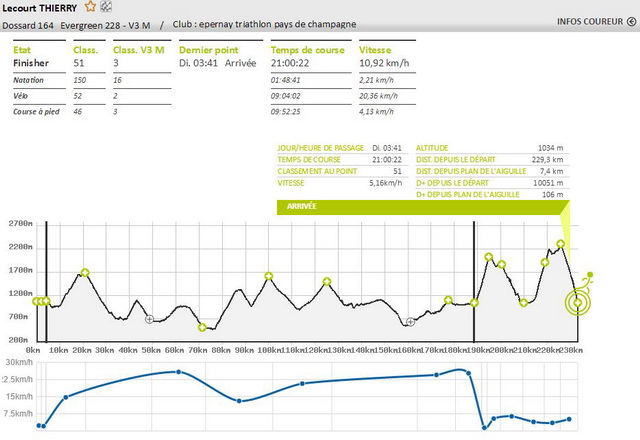The height and width of the screenshot is (440, 640).
Task: Click the speed graph highest point near 60km
Action: (179, 372)
